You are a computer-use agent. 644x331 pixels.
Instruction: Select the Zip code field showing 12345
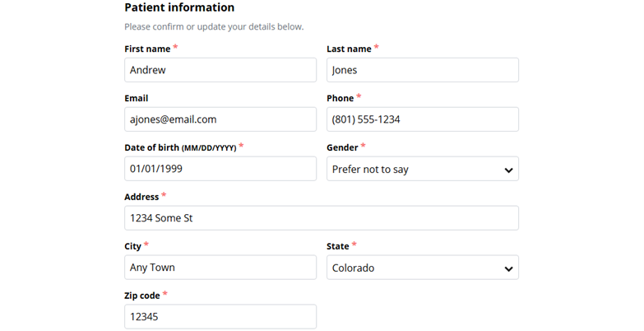coord(220,317)
